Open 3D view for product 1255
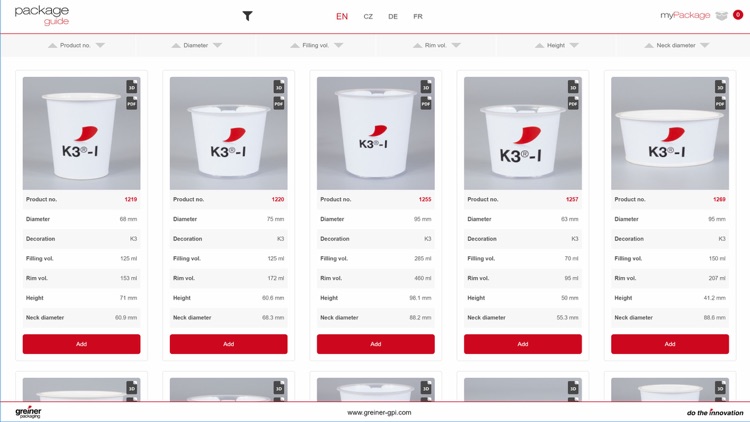This screenshot has width=750, height=422. click(426, 87)
